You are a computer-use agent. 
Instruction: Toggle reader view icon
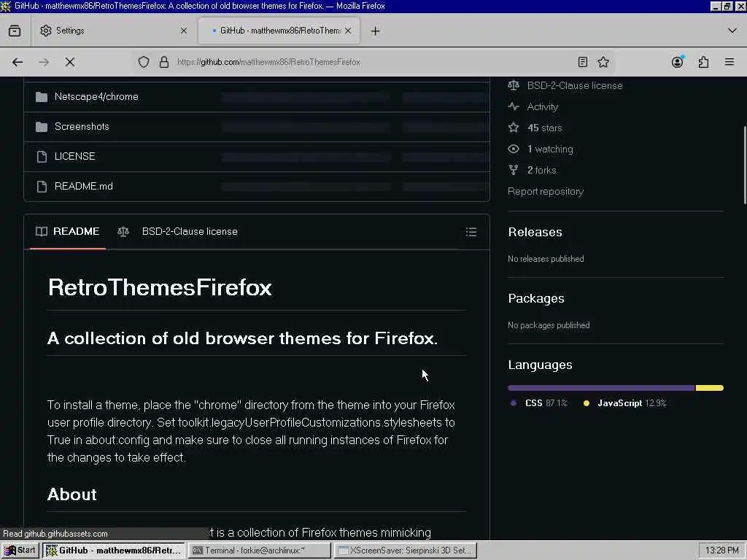coord(583,63)
